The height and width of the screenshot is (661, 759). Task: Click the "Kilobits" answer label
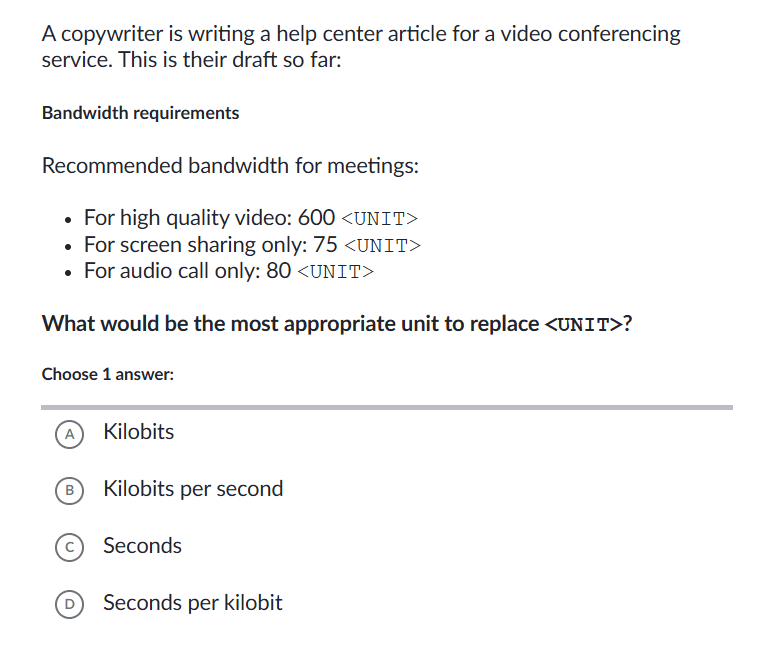[x=138, y=432]
